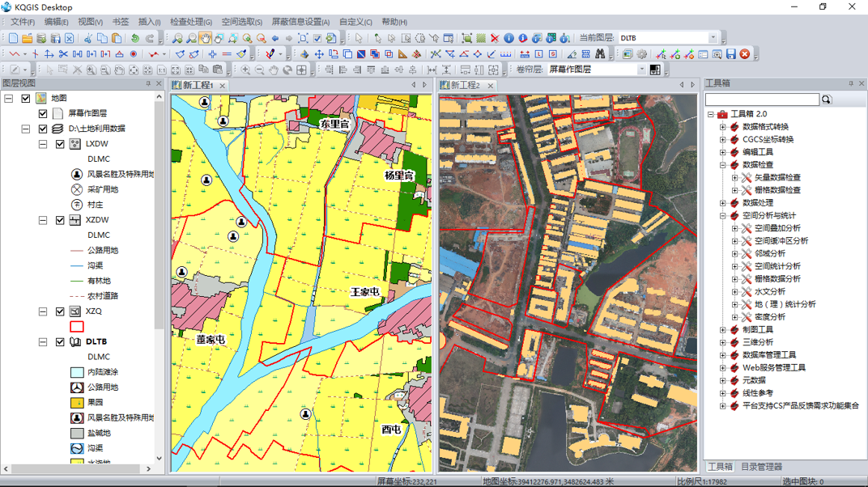Image resolution: width=868 pixels, height=487 pixels.
Task: Select the 空间缓冲区分析 tool
Action: point(781,241)
